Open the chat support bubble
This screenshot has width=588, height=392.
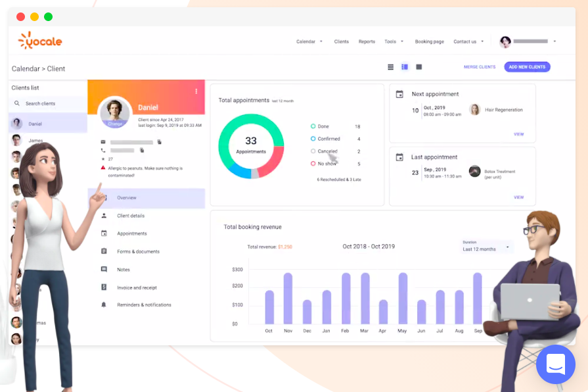(x=556, y=364)
